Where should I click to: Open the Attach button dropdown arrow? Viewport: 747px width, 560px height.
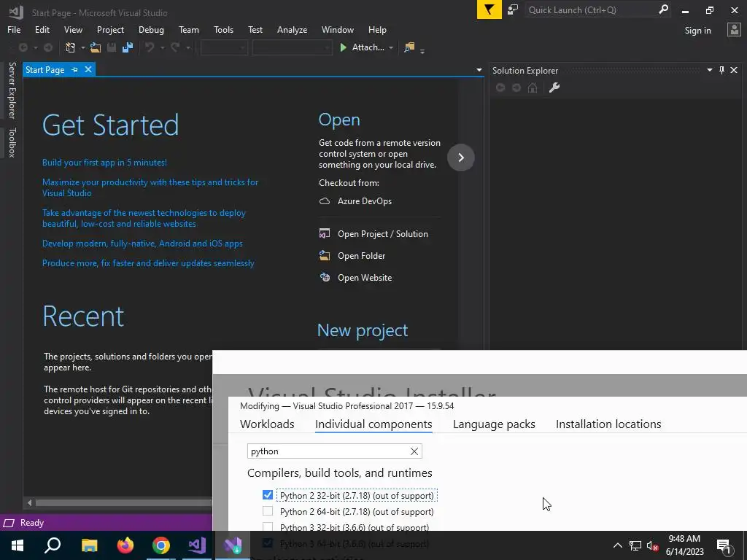[391, 47]
